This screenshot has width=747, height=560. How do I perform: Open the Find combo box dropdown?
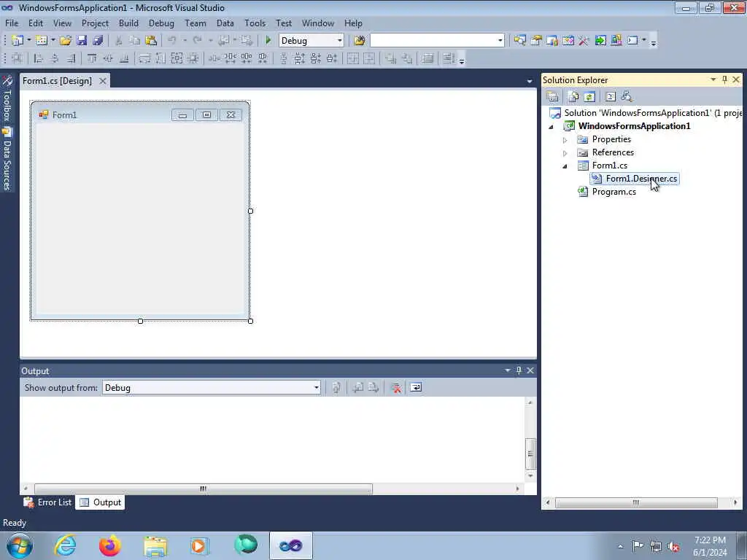(x=500, y=41)
